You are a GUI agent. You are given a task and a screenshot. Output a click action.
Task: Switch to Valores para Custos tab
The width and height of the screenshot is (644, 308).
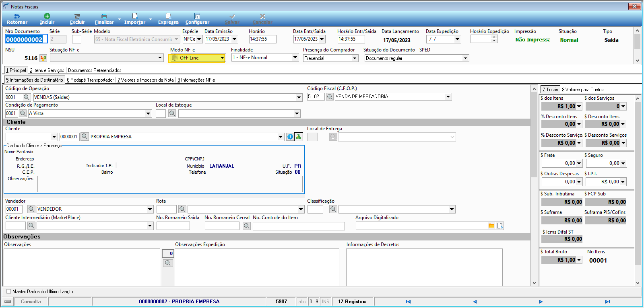tap(583, 90)
